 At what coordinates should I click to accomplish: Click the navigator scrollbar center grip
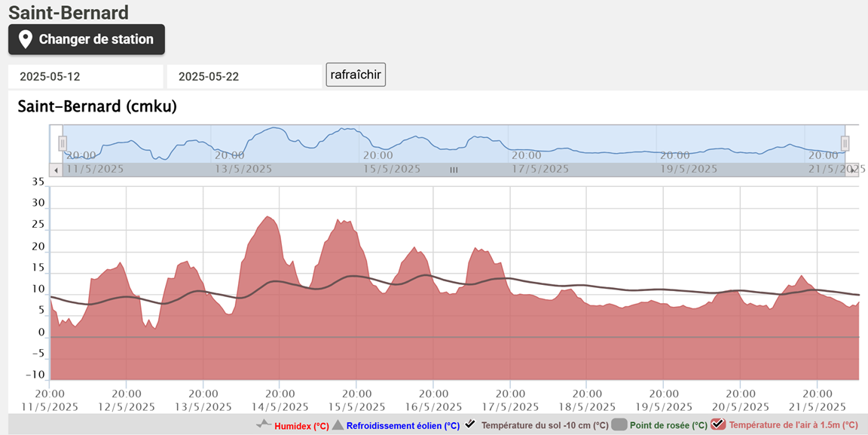tap(454, 170)
